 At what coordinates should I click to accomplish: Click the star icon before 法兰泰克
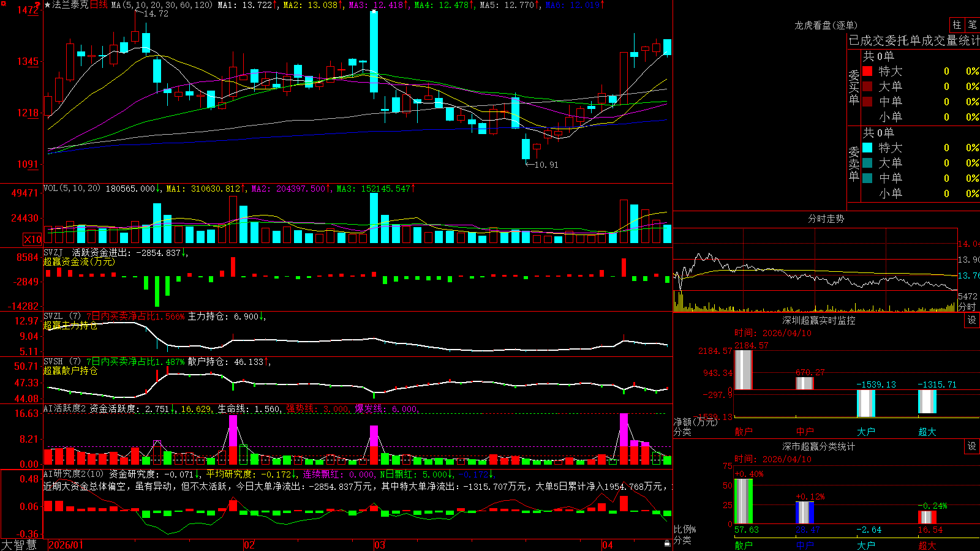(48, 5)
